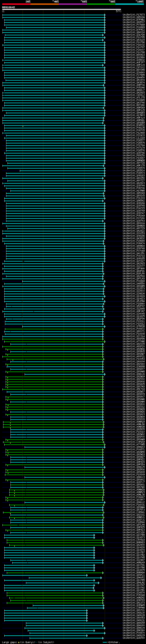Image resolution: width=146 pixels, height=644 pixels.
Task: Select label UniRef100_Q3LFQ4
Action: 134,35
